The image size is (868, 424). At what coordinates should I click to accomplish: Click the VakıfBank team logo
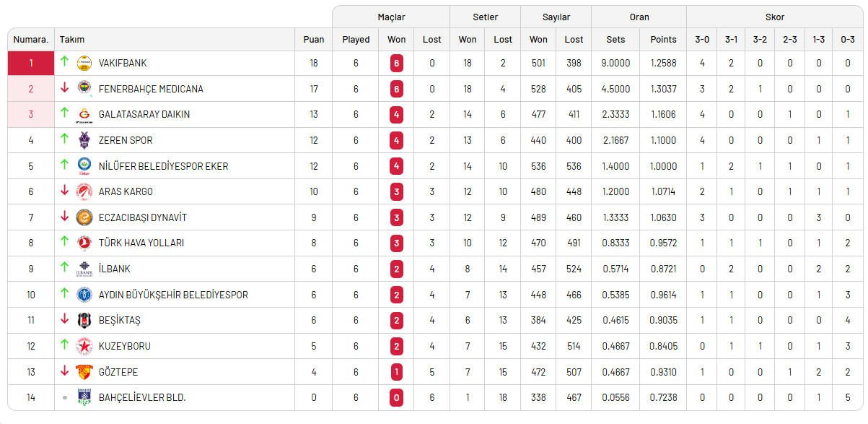coord(84,64)
